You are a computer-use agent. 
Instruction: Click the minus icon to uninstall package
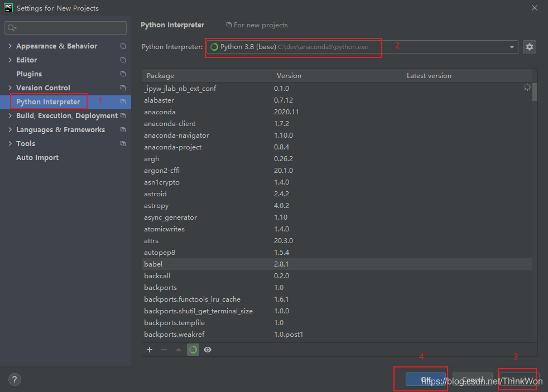coord(164,350)
